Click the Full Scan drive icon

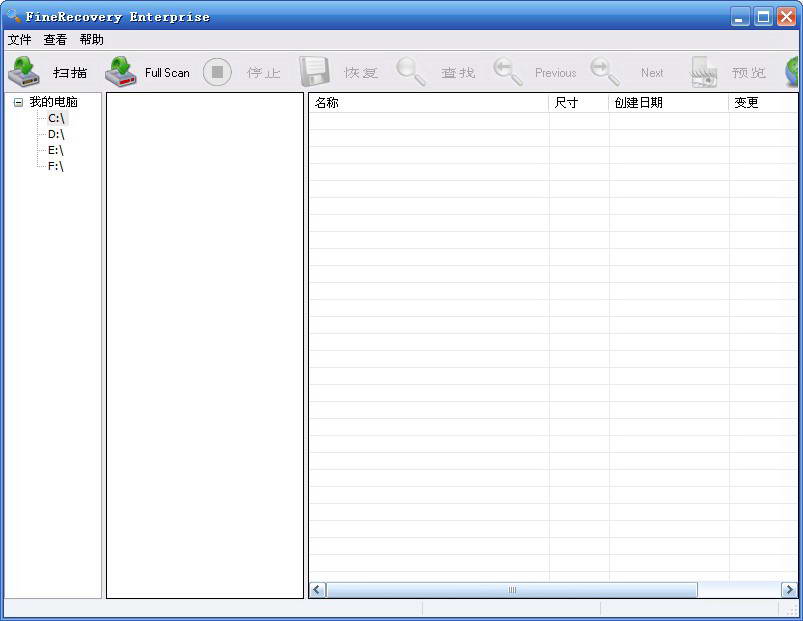click(121, 72)
